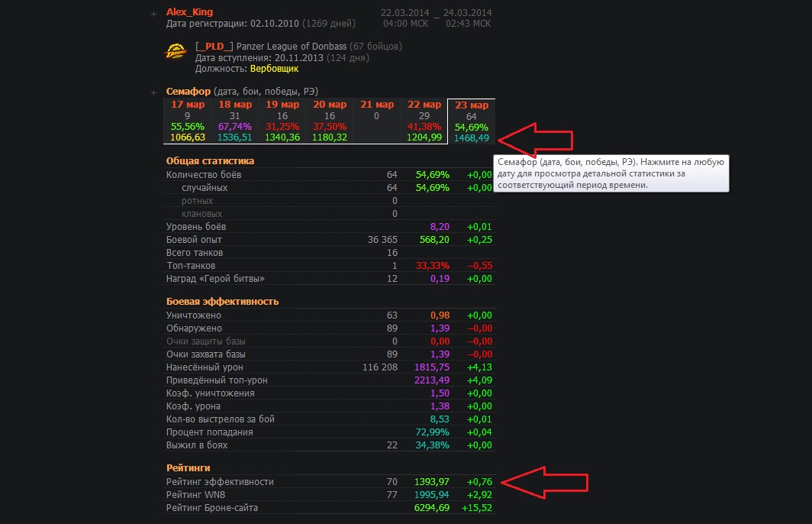Click the Рейтинг эффективности row
The height and width of the screenshot is (524, 812).
(330, 481)
